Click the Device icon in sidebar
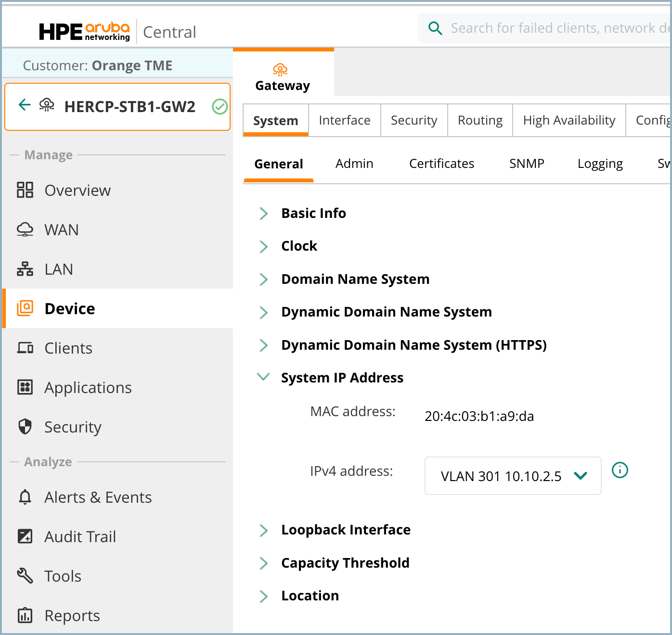 click(25, 308)
